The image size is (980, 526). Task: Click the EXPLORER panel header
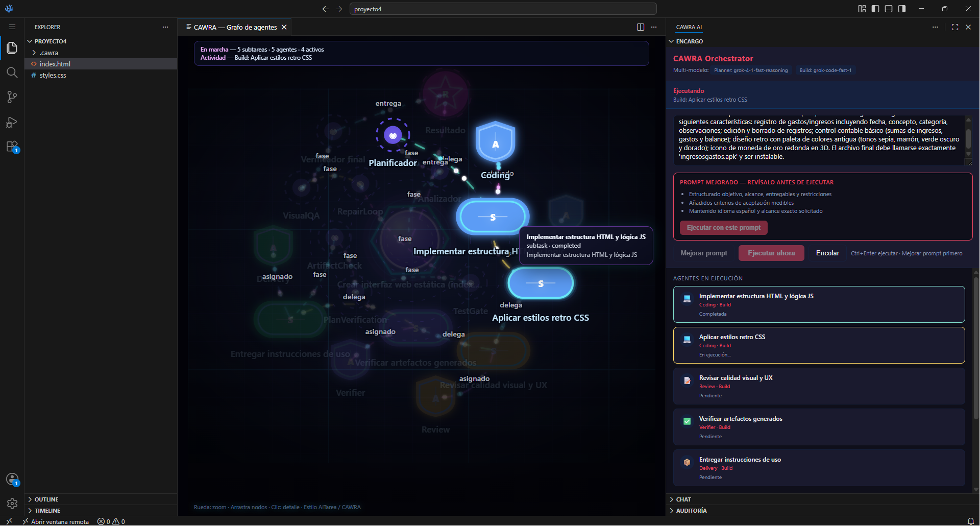[x=47, y=27]
